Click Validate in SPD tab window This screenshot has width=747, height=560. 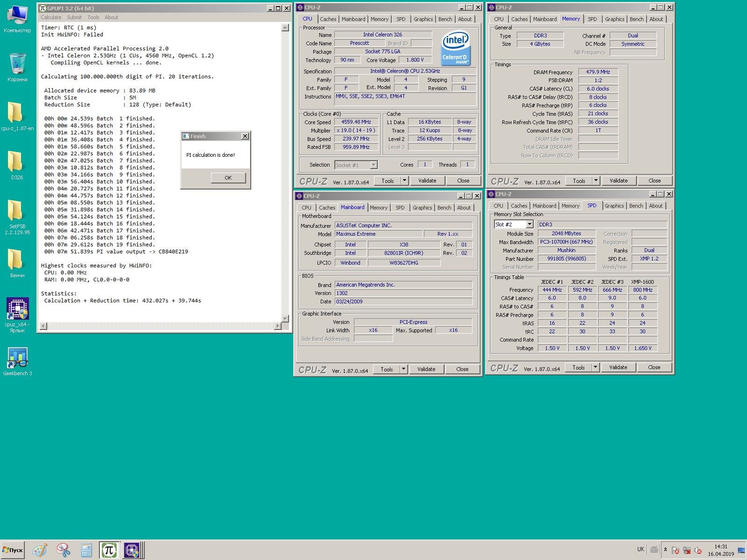tap(618, 367)
